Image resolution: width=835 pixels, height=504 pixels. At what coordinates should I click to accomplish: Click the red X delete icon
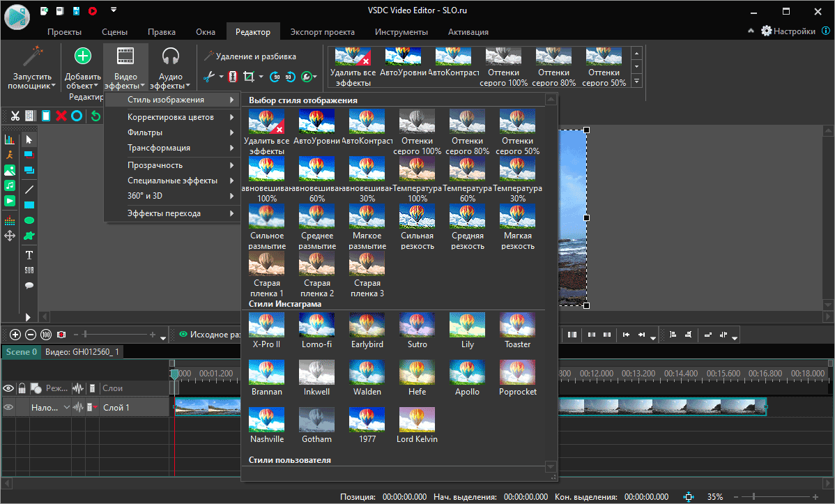click(x=61, y=116)
